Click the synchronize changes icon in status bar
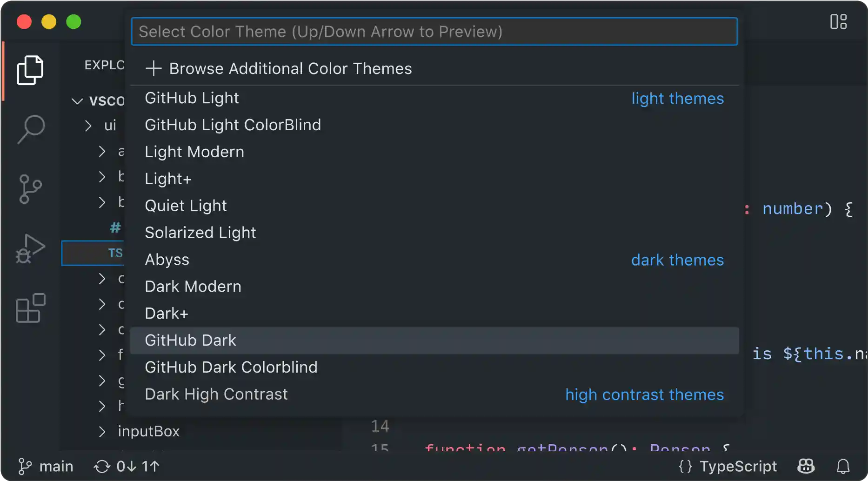The height and width of the screenshot is (481, 868). point(101,466)
